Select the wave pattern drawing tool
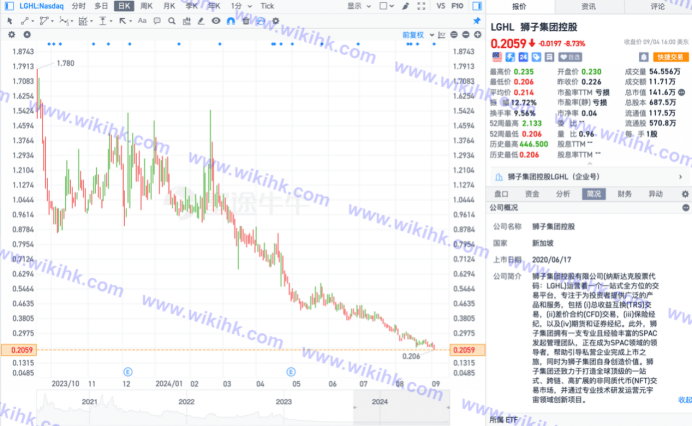Screen dimensions: 692x426 [x=64, y=21]
